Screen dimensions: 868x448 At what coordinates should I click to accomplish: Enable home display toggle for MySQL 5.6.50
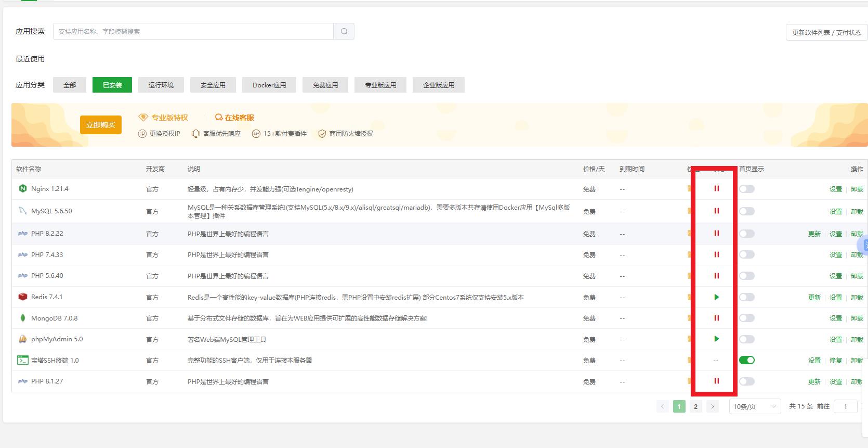[747, 211]
